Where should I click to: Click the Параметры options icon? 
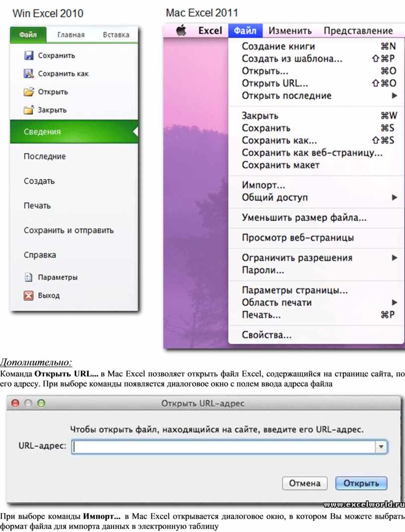pos(29,277)
